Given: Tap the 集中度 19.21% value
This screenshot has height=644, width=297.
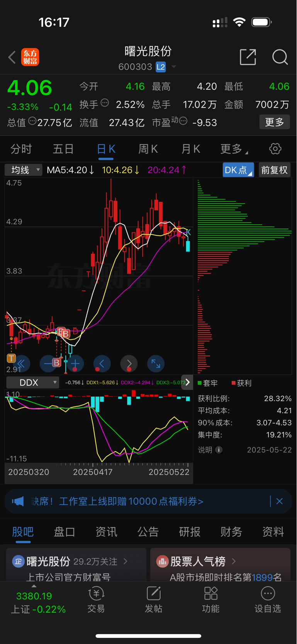Looking at the screenshot, I should point(279,435).
